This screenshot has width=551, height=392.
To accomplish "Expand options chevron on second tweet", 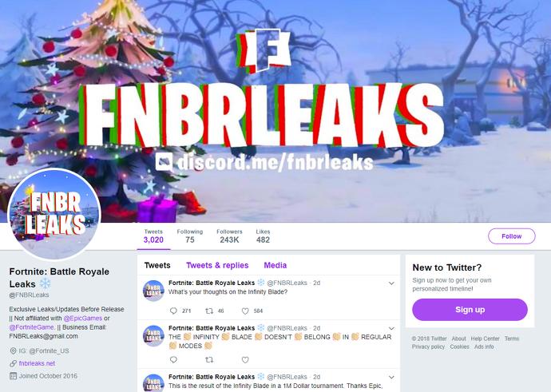I will (391, 328).
